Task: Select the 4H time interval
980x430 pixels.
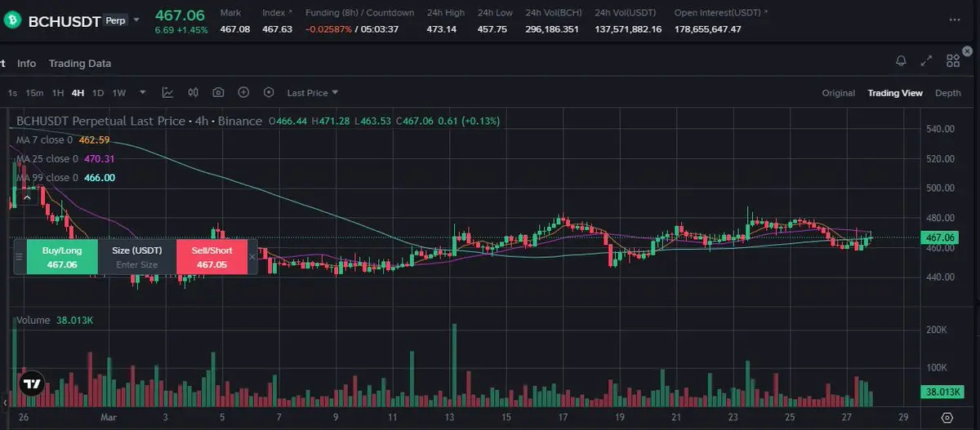Action: pyautogui.click(x=78, y=93)
